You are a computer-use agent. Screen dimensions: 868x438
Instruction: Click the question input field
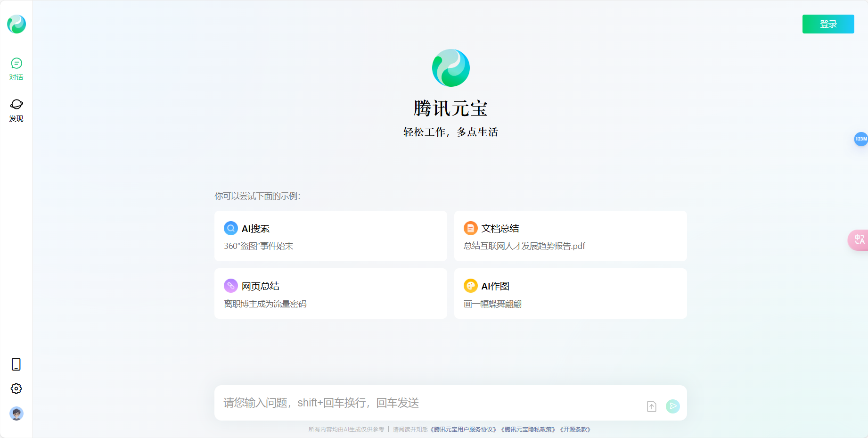[x=424, y=403]
